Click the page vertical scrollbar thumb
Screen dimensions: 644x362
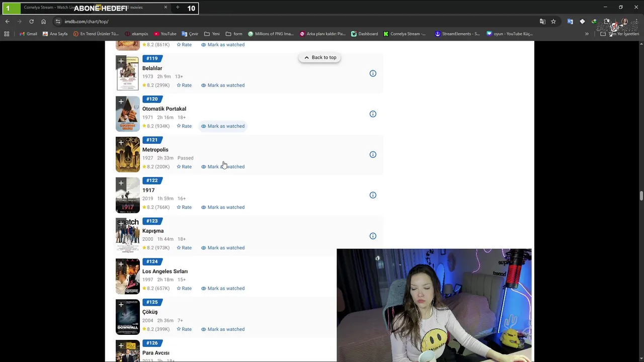click(641, 196)
